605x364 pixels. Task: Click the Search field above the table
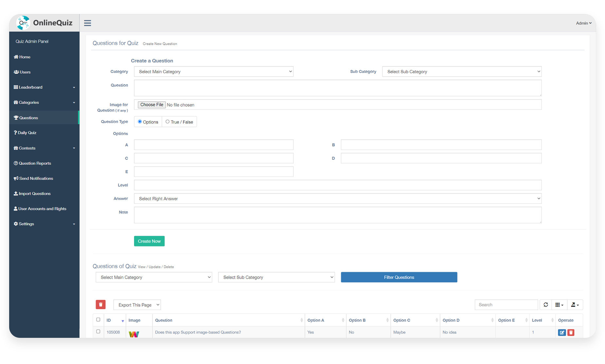(x=506, y=304)
